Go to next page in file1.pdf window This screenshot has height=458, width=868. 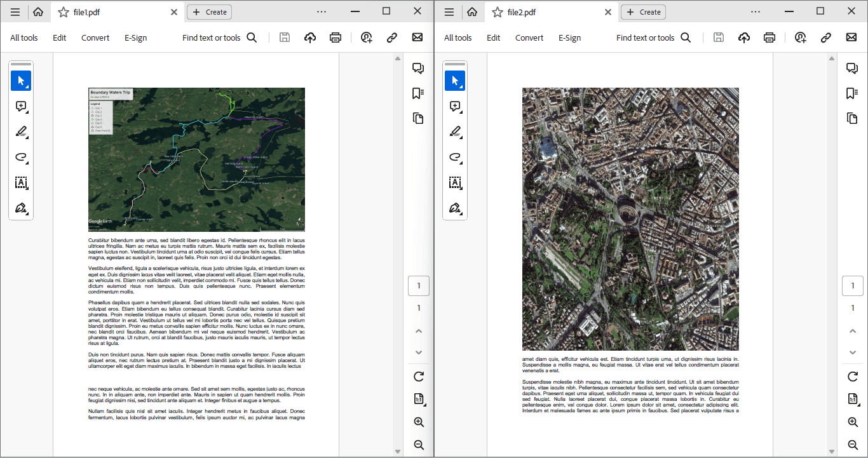pyautogui.click(x=419, y=353)
